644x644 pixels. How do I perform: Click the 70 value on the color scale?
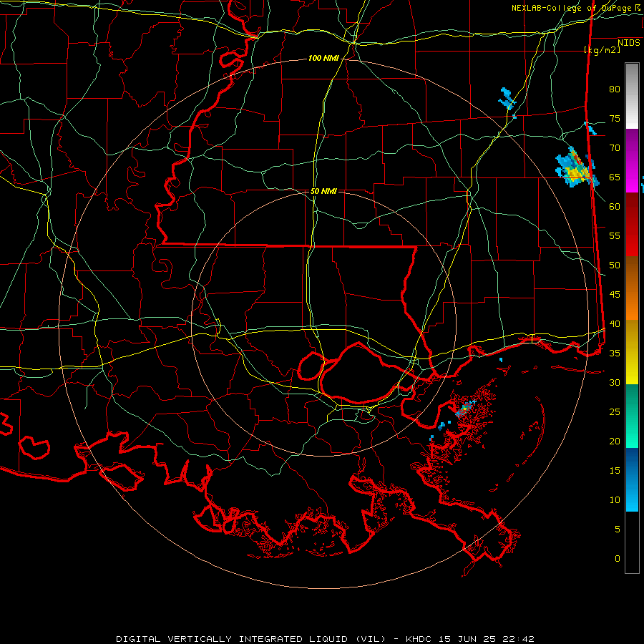(x=615, y=148)
